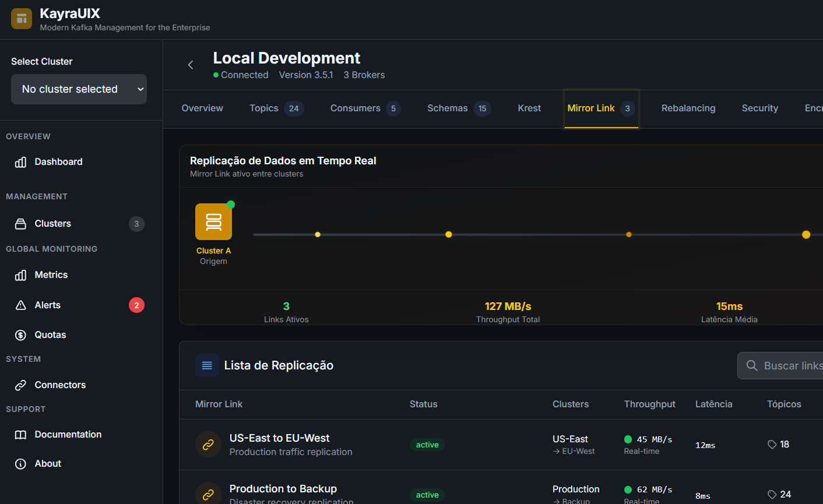Click the Lista de Replicação list icon
This screenshot has height=504, width=823.
click(x=207, y=365)
